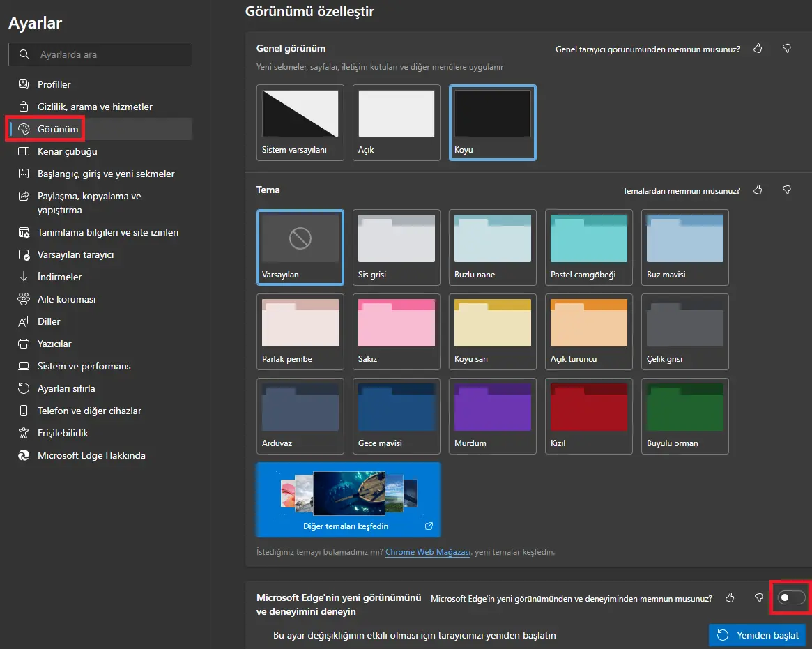Apply the Buz mavisi theme
Image resolution: width=812 pixels, height=649 pixels.
coord(685,247)
